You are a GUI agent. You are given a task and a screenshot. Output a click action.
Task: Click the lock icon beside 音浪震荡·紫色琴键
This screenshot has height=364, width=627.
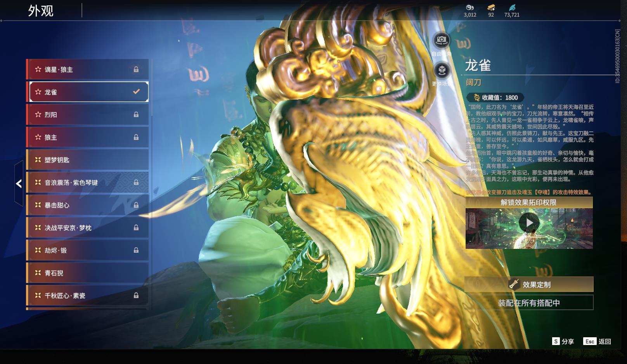click(136, 182)
